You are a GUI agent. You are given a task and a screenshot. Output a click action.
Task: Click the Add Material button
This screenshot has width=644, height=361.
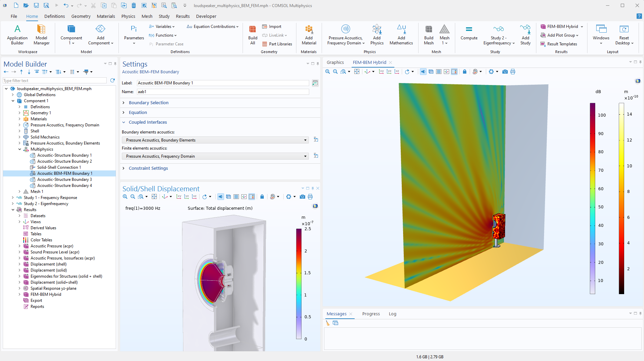tap(309, 35)
